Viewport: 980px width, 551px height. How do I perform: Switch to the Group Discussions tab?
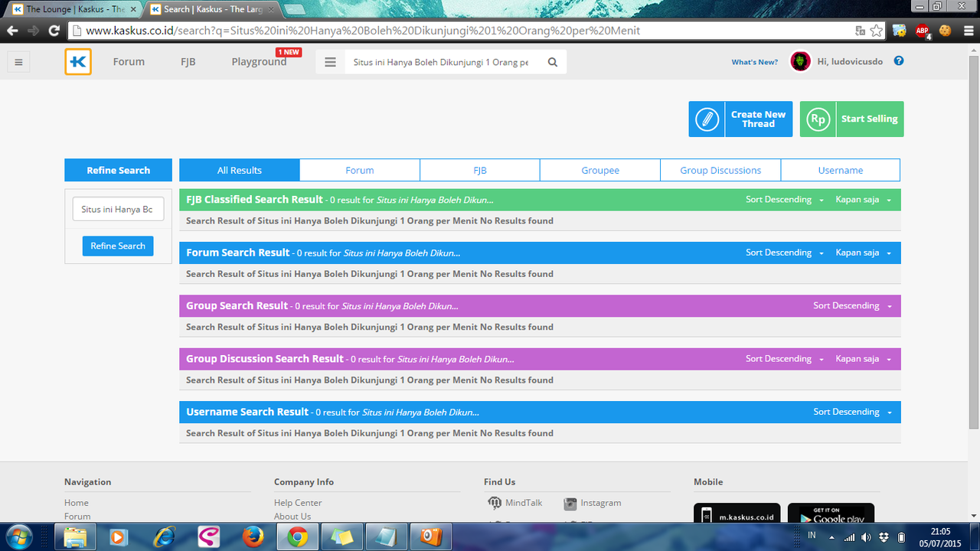click(x=720, y=170)
